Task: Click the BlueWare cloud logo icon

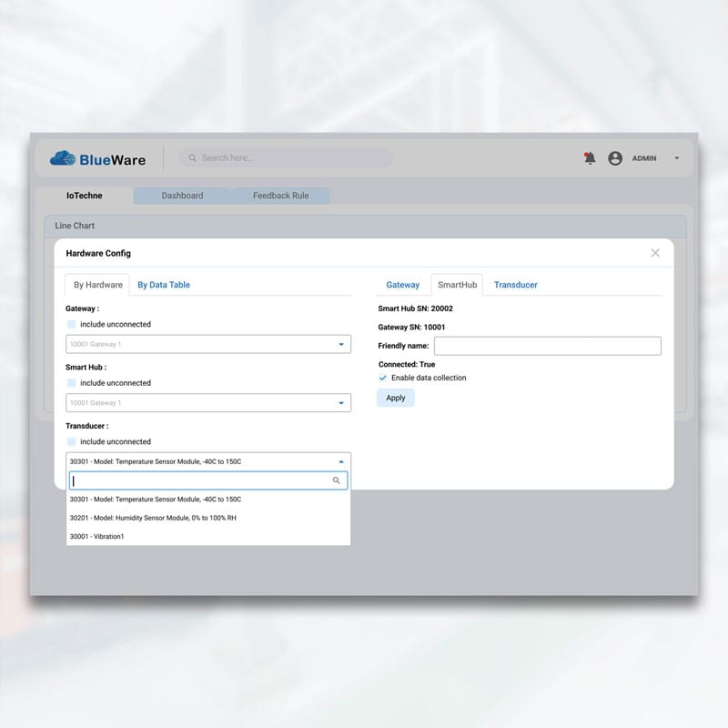Action: [63, 158]
